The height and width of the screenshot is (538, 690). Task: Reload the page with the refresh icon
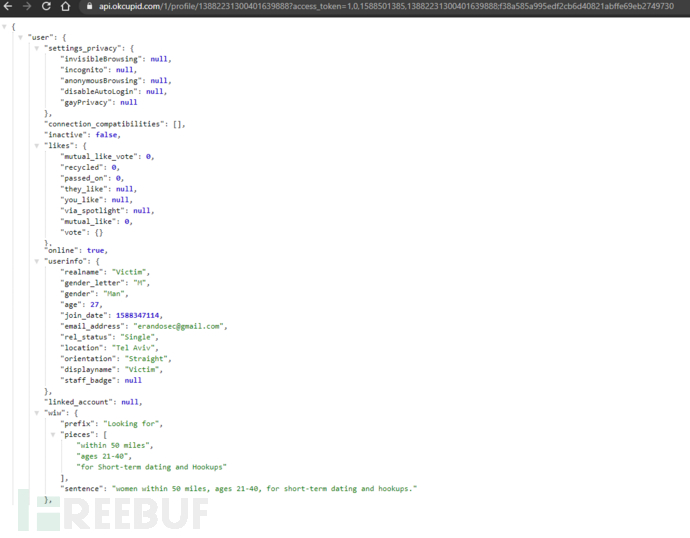[46, 6]
